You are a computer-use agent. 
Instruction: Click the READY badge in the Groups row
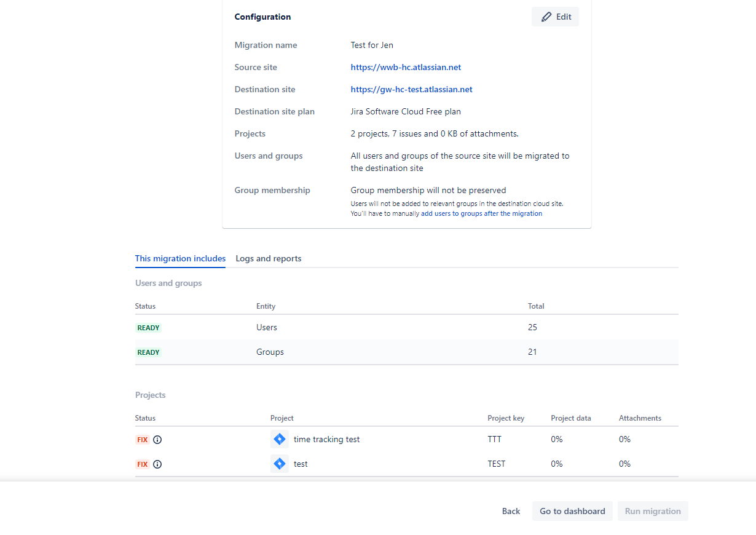pyautogui.click(x=148, y=352)
